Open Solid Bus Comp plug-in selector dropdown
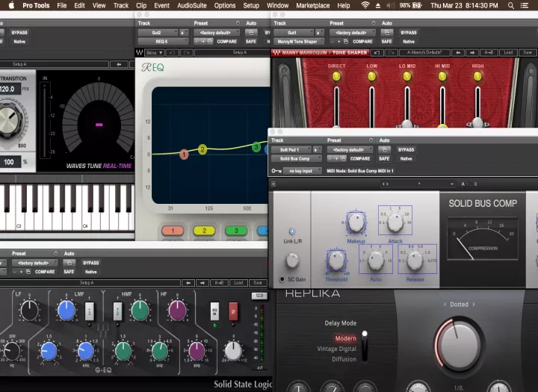This screenshot has width=538, height=392. [x=296, y=158]
